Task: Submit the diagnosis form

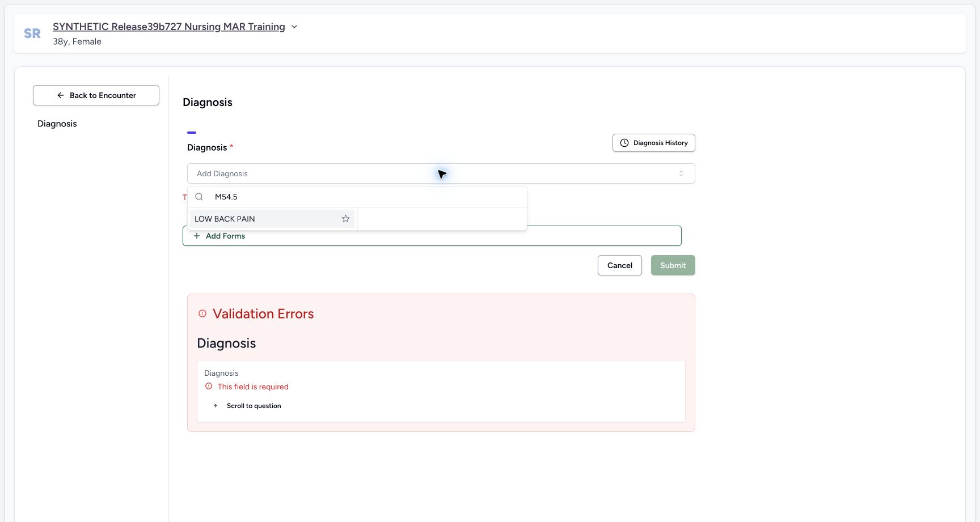Action: click(673, 265)
